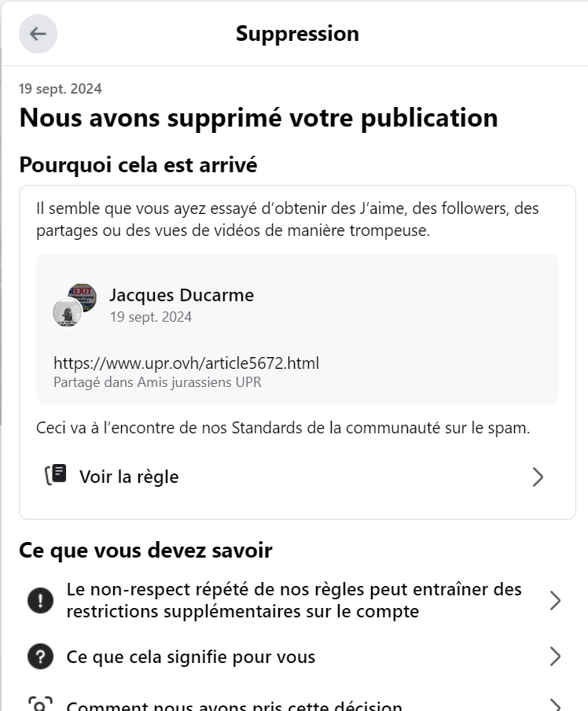
Task: Open the REXIT group avatar
Action: (82, 297)
